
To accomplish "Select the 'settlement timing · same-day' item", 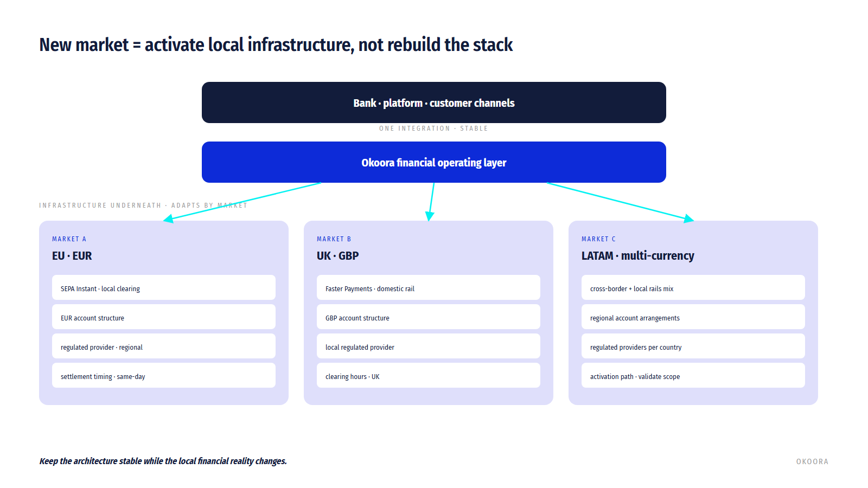I will 164,375.
